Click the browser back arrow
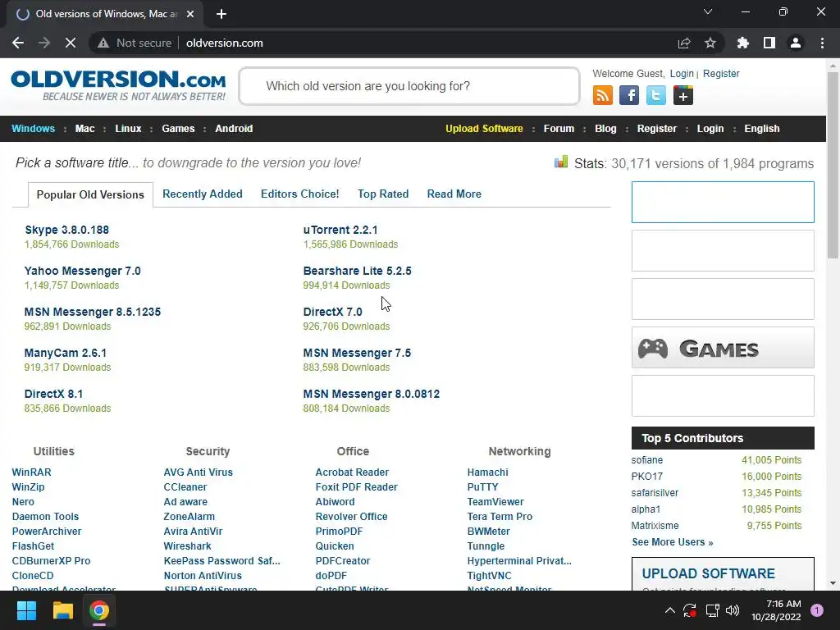 [x=18, y=43]
